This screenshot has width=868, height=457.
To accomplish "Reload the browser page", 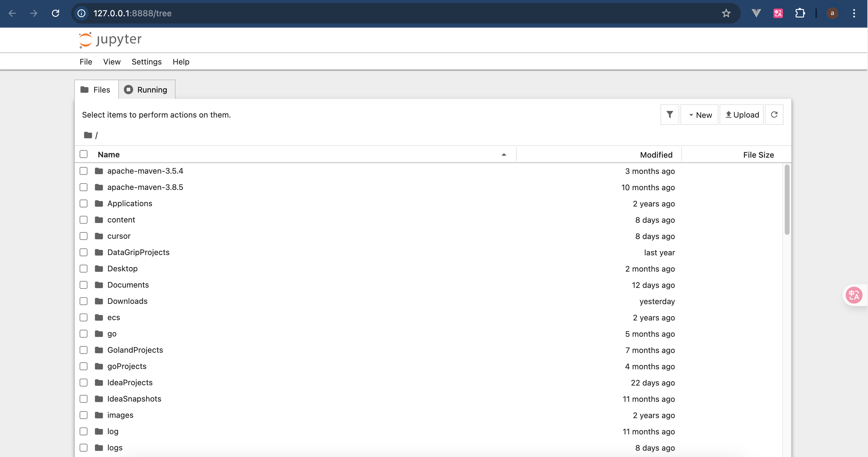I will pyautogui.click(x=55, y=13).
